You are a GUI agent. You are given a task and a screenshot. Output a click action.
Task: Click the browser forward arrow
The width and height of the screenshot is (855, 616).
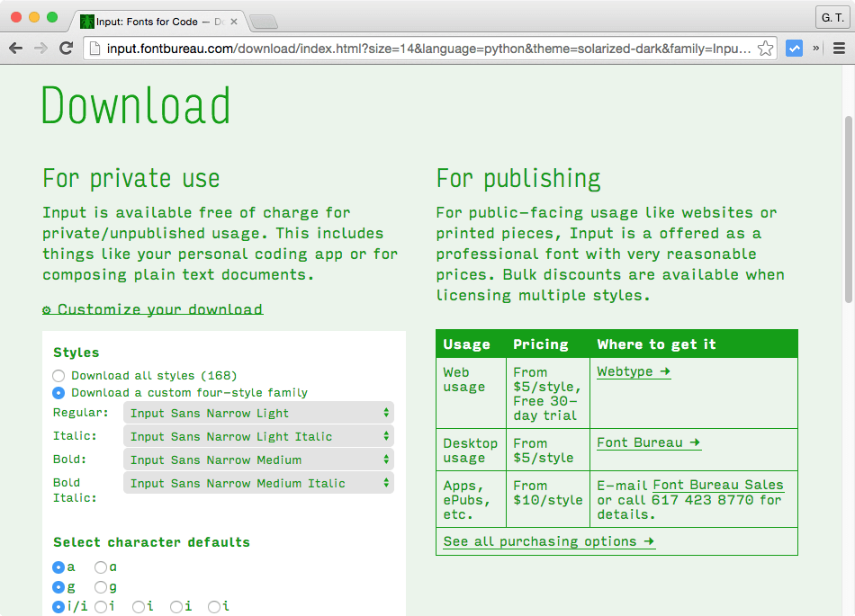coord(41,49)
